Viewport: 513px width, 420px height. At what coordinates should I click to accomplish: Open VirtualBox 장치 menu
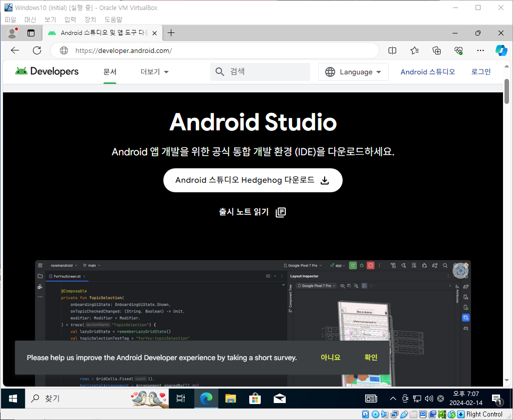90,19
